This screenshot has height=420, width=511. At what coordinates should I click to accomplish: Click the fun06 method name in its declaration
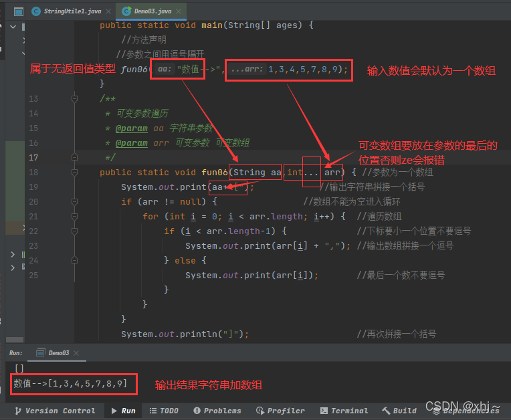(x=215, y=172)
